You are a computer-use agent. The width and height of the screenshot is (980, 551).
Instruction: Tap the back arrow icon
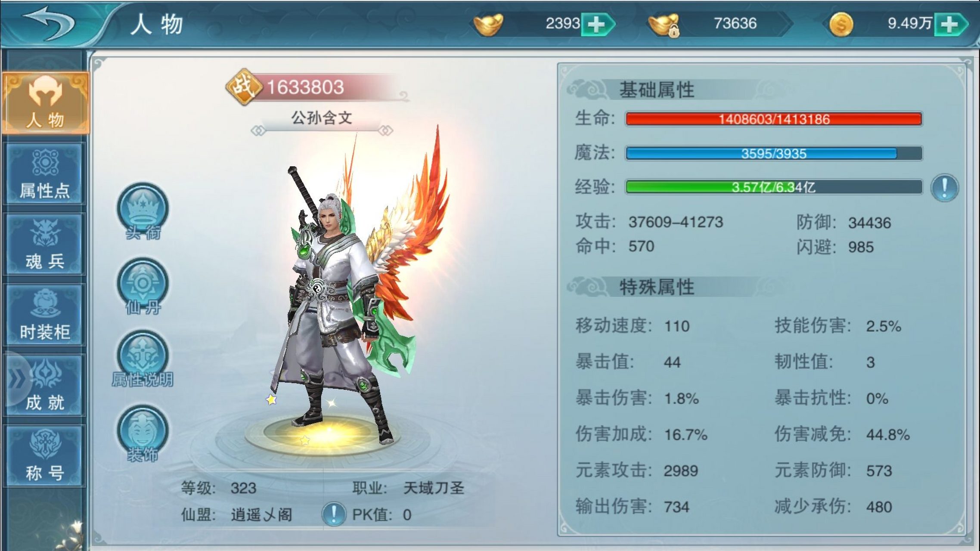[x=49, y=23]
